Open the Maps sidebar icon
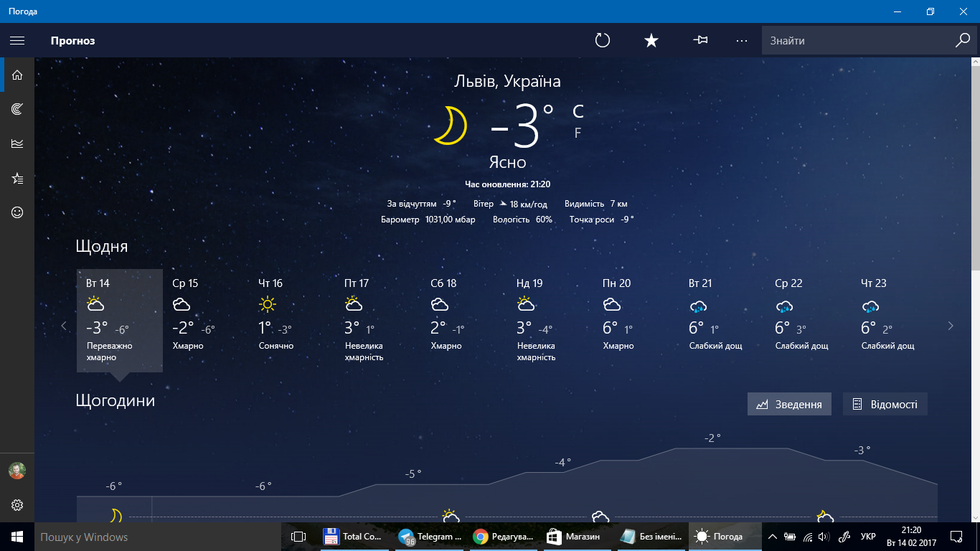Screen dimensions: 980x551 [17, 109]
